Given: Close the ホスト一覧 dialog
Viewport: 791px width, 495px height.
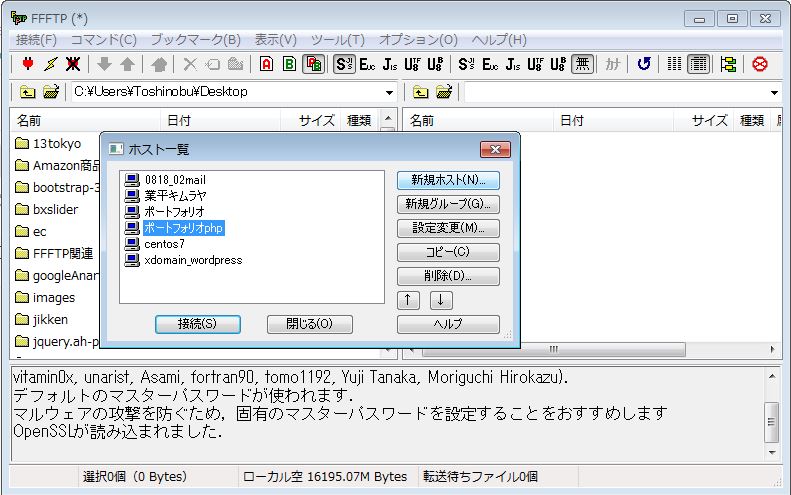Looking at the screenshot, I should click(x=495, y=149).
